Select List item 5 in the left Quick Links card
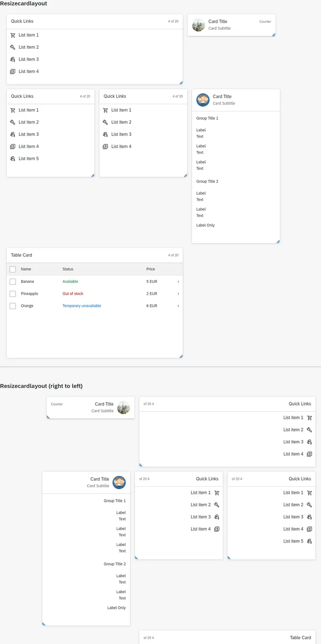 click(28, 159)
